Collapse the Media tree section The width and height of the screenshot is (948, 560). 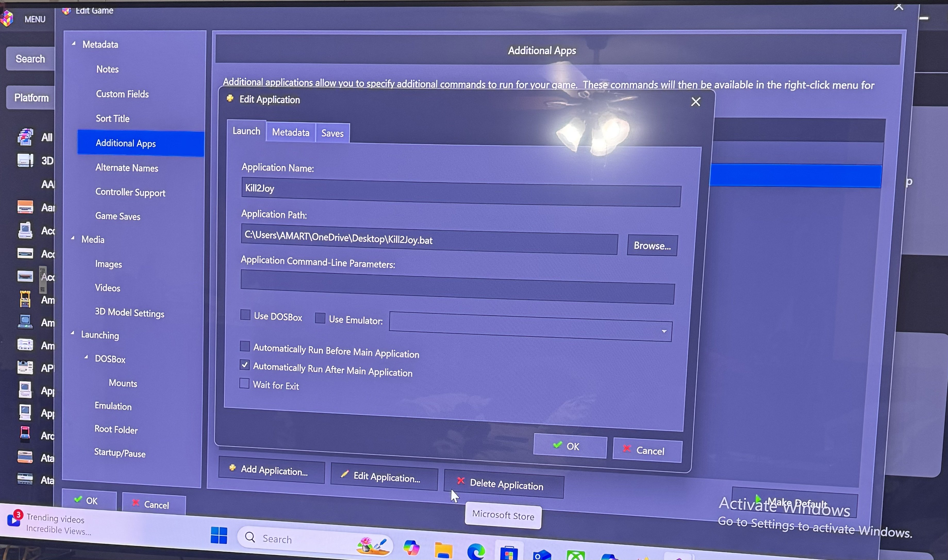(73, 238)
